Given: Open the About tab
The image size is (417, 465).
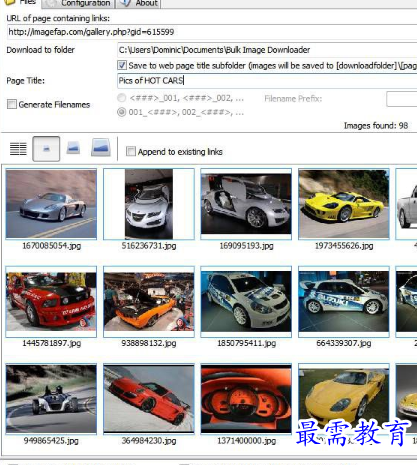Looking at the screenshot, I should (x=139, y=3).
